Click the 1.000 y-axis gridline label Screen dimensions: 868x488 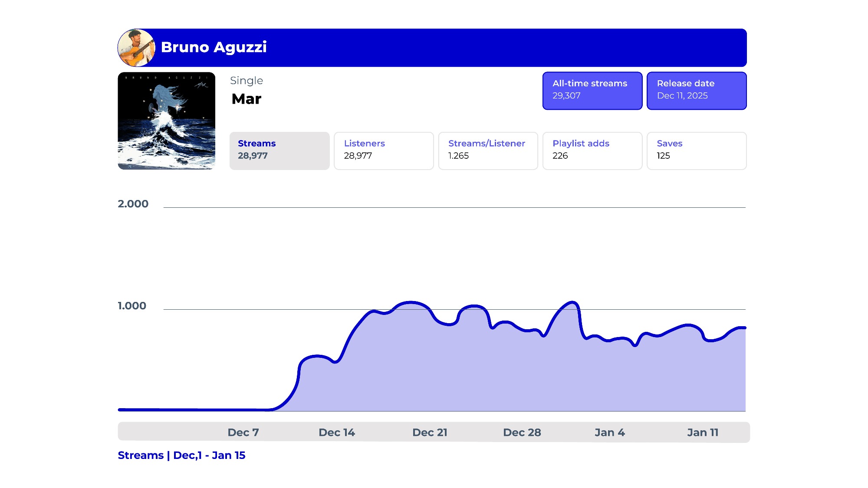pyautogui.click(x=132, y=306)
